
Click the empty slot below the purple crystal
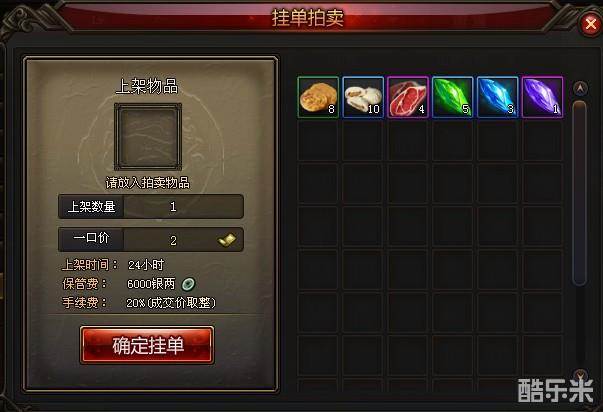(543, 140)
